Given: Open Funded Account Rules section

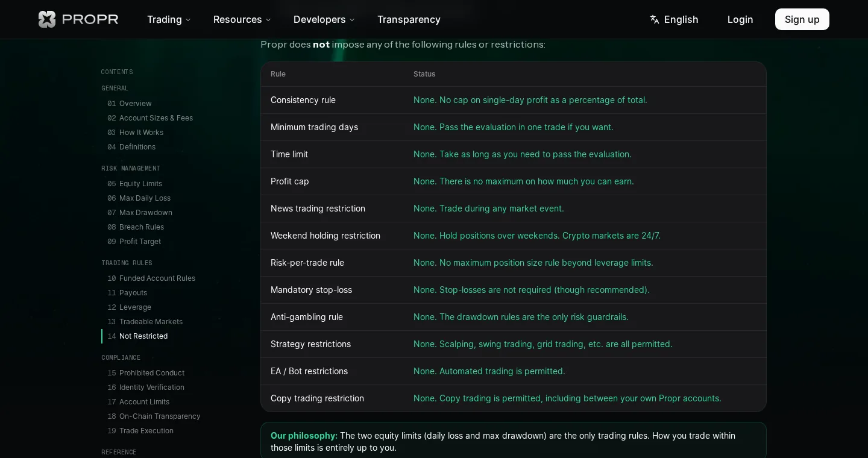Looking at the screenshot, I should pos(151,278).
